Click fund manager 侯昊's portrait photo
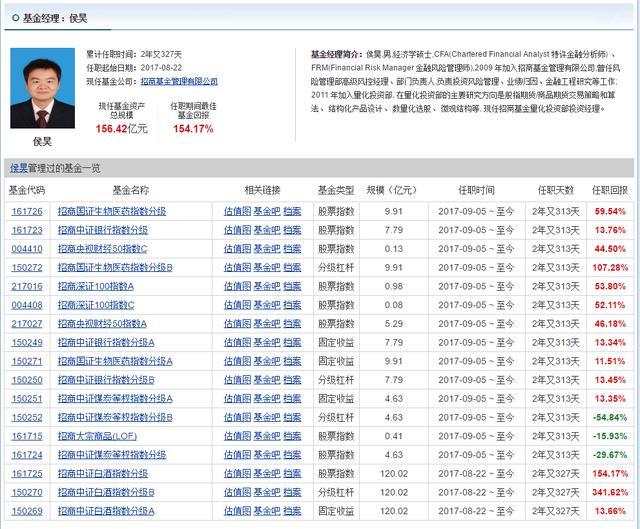This screenshot has width=640, height=529. [x=42, y=88]
